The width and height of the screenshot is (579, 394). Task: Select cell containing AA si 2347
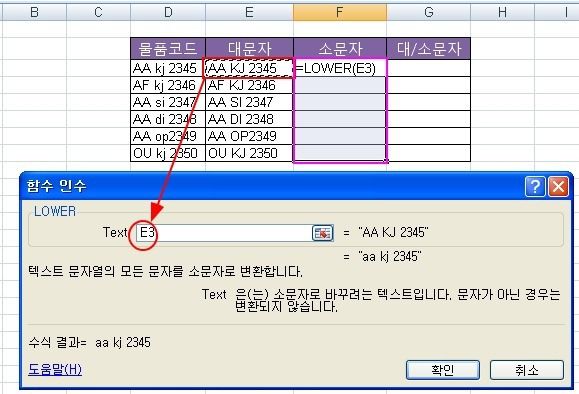168,102
